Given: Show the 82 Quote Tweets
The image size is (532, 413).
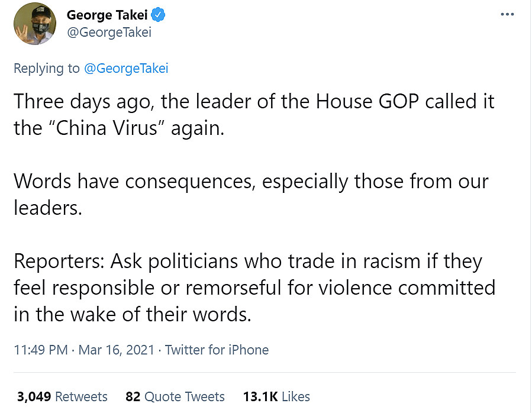Looking at the screenshot, I should tap(175, 396).
